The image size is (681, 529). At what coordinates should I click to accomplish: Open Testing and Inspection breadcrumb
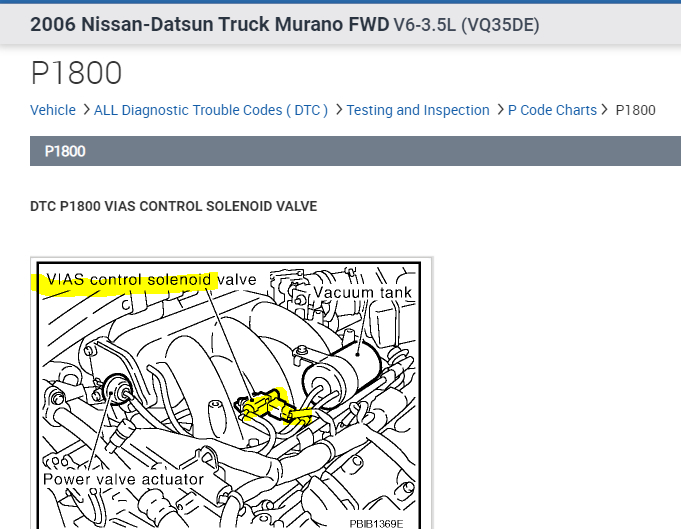(418, 110)
